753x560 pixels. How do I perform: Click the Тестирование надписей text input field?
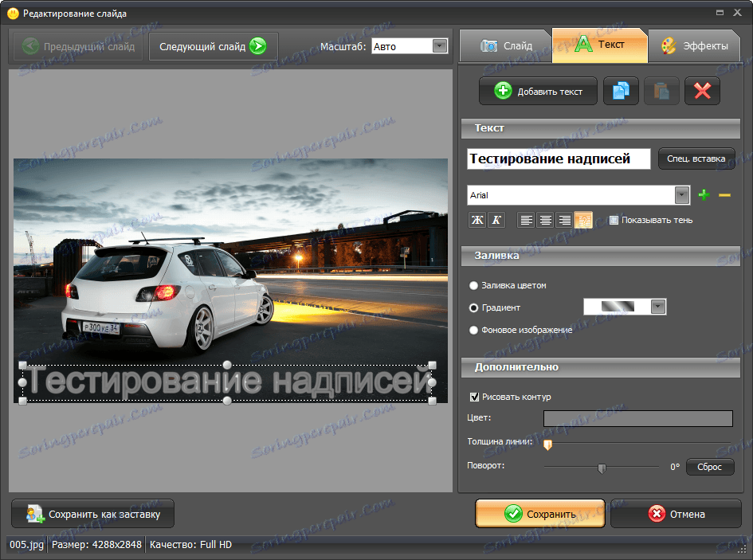tap(559, 159)
